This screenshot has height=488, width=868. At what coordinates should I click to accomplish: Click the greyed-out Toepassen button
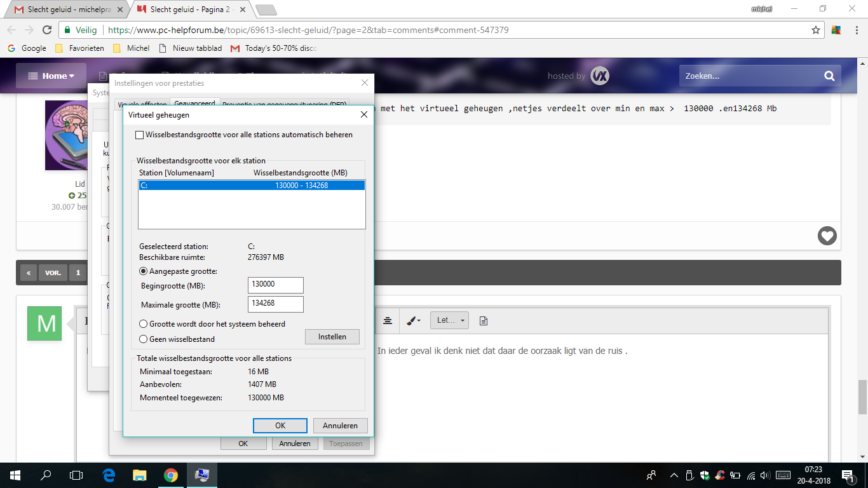click(346, 444)
